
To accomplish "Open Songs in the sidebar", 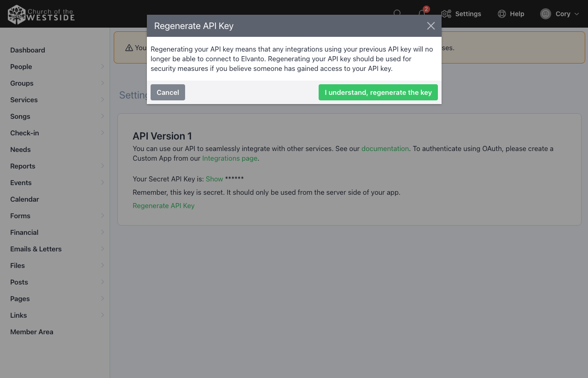I will point(20,116).
